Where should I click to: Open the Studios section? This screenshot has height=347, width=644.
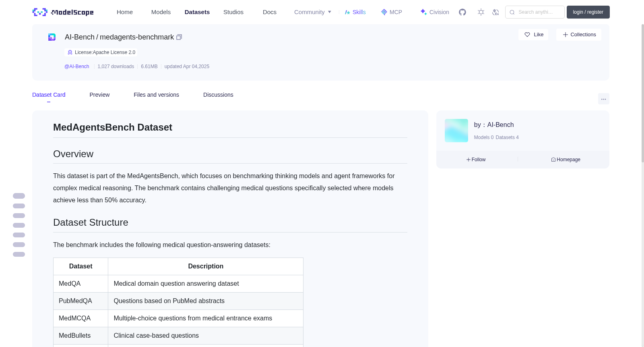click(233, 12)
